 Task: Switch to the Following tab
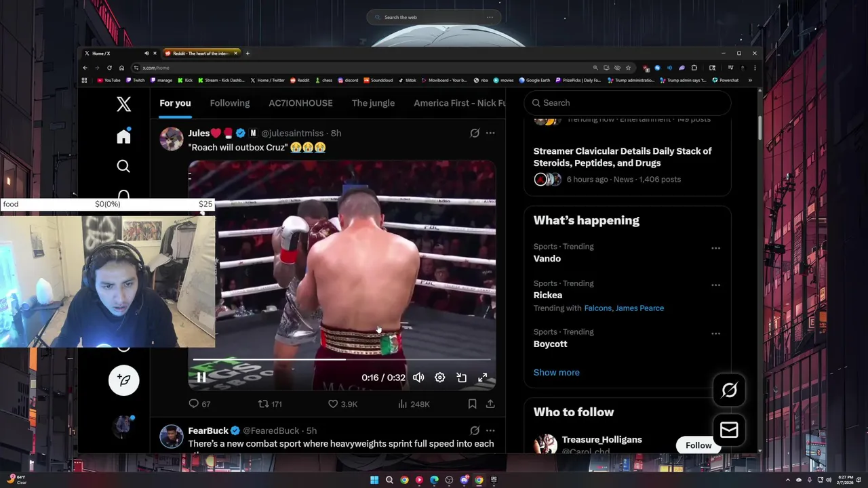click(230, 103)
